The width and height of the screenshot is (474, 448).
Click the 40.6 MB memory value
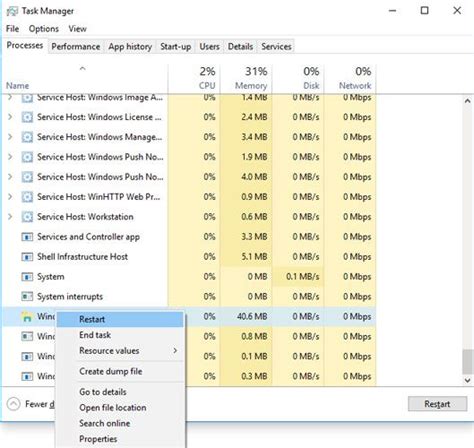point(252,316)
